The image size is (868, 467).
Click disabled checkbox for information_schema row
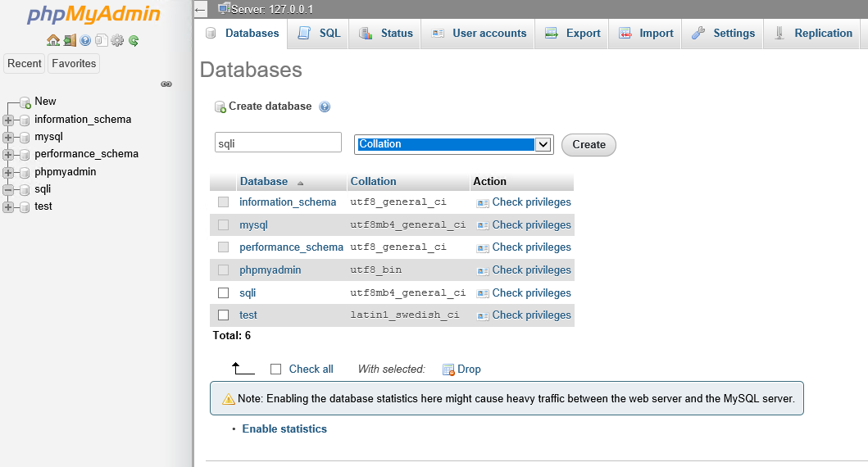(x=223, y=202)
